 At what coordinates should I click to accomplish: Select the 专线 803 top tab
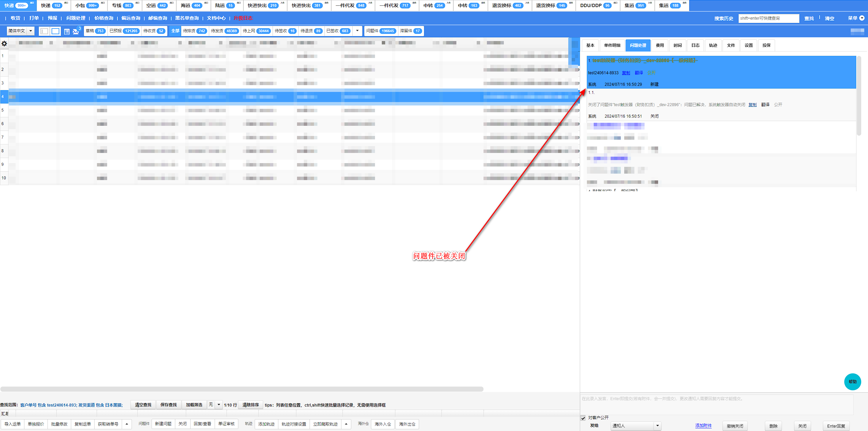pos(124,5)
